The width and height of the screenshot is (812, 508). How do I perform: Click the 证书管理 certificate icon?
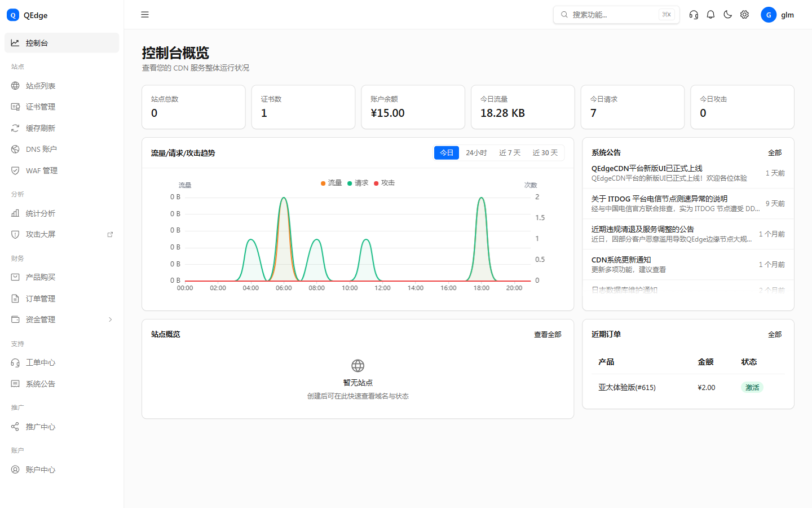coord(15,107)
